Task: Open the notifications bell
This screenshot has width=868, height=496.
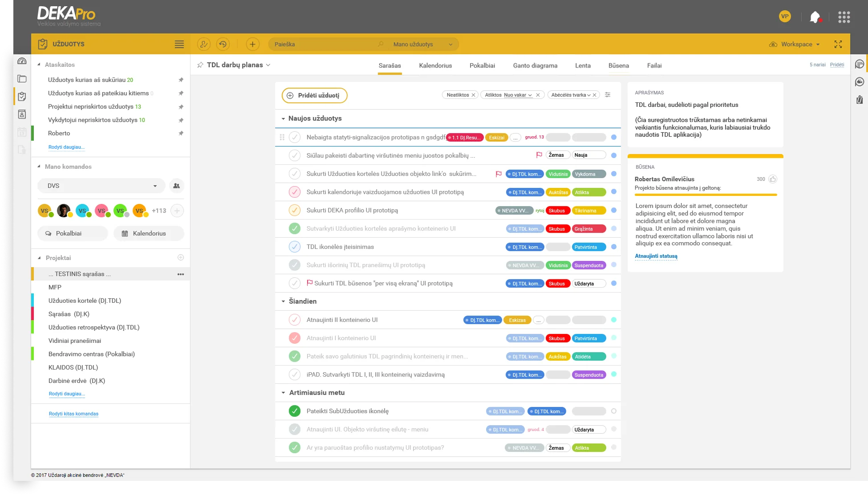Action: (815, 17)
